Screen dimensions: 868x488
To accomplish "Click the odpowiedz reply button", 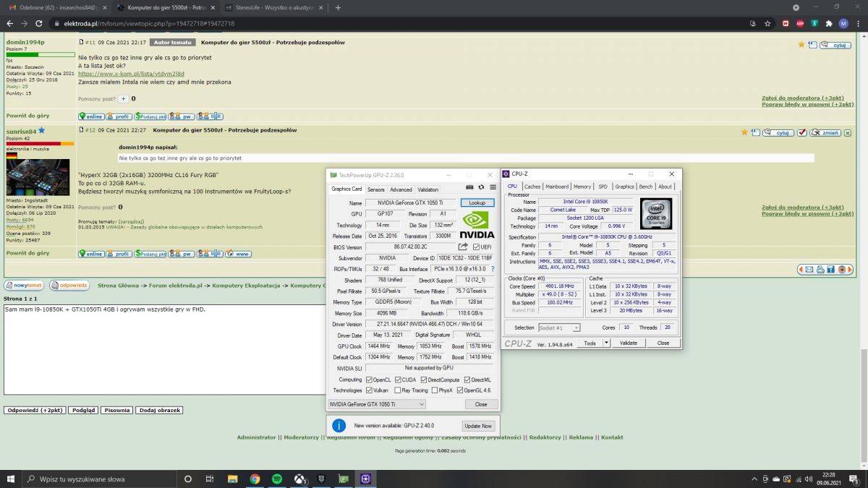I will pyautogui.click(x=69, y=285).
